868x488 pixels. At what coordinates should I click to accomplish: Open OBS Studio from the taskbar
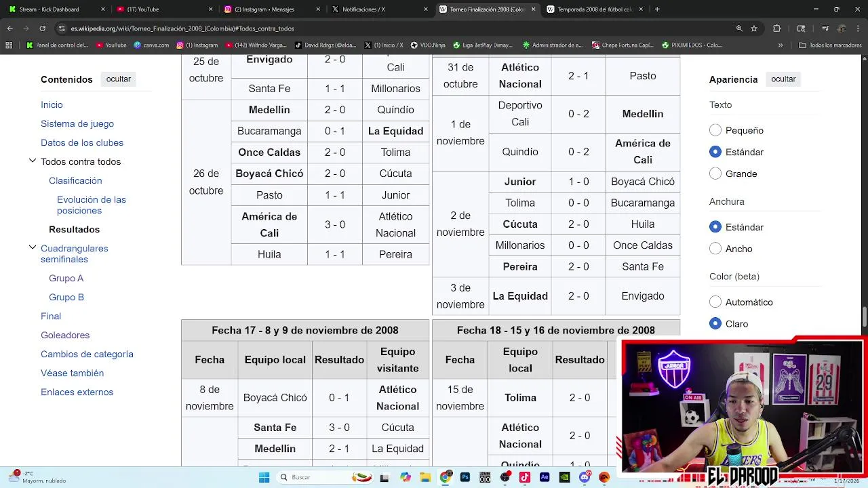(505, 477)
